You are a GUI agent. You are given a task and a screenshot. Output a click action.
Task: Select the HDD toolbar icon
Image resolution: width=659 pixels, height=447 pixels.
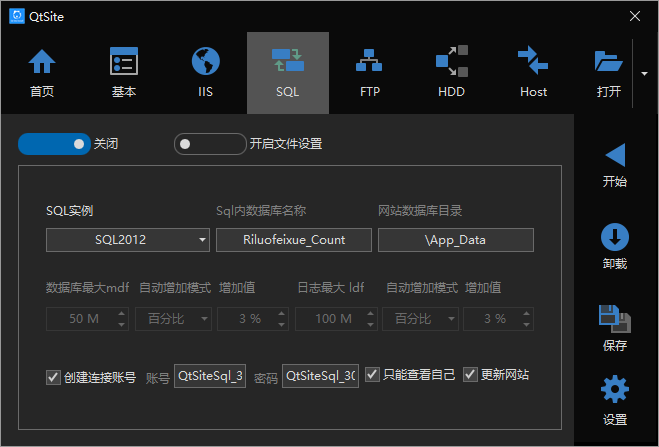click(x=451, y=62)
